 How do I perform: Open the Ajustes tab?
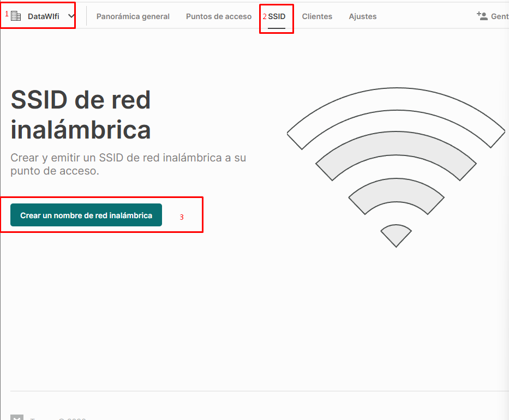(363, 16)
